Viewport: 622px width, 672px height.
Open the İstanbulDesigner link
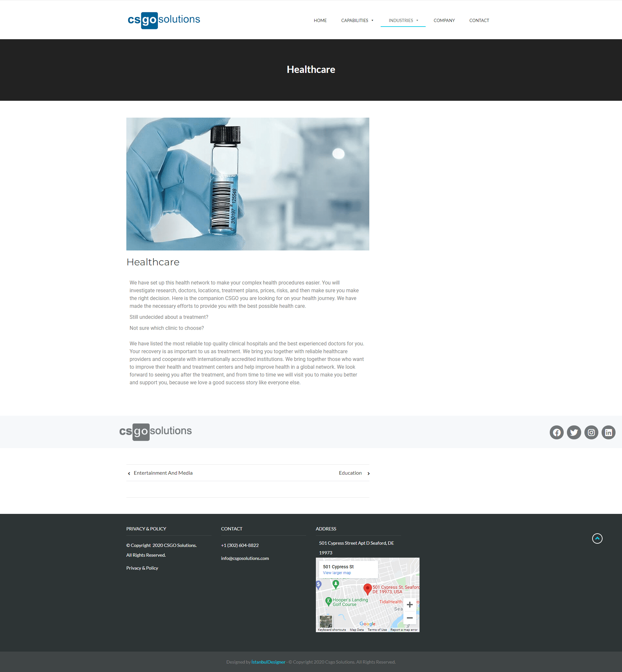268,662
